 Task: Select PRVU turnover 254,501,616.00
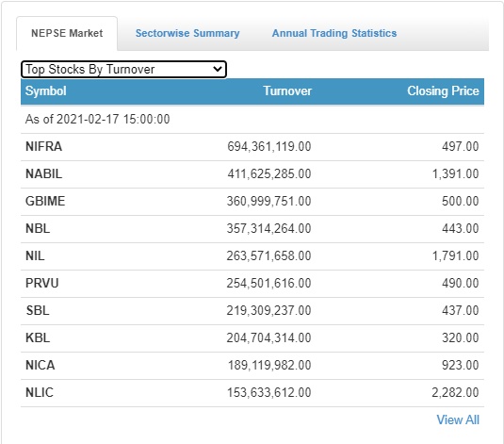(268, 283)
